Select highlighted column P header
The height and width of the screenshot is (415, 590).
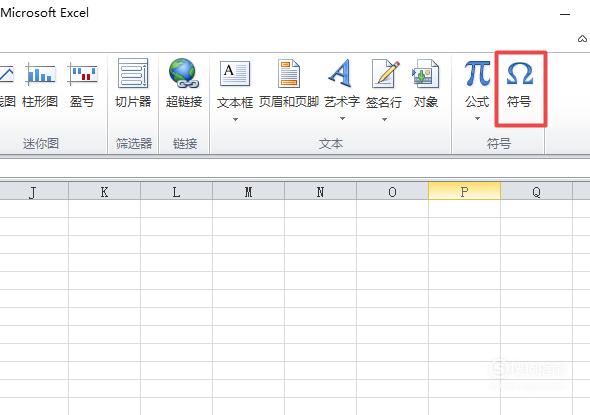pyautogui.click(x=464, y=192)
